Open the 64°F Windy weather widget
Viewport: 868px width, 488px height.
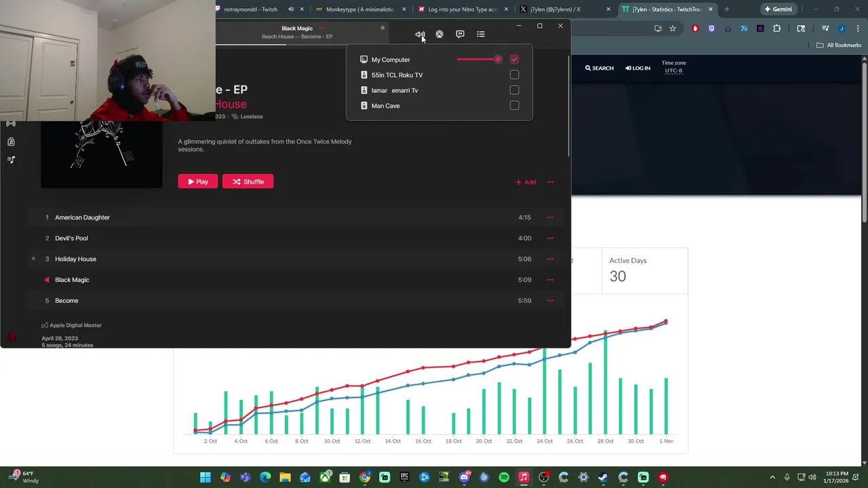click(23, 477)
